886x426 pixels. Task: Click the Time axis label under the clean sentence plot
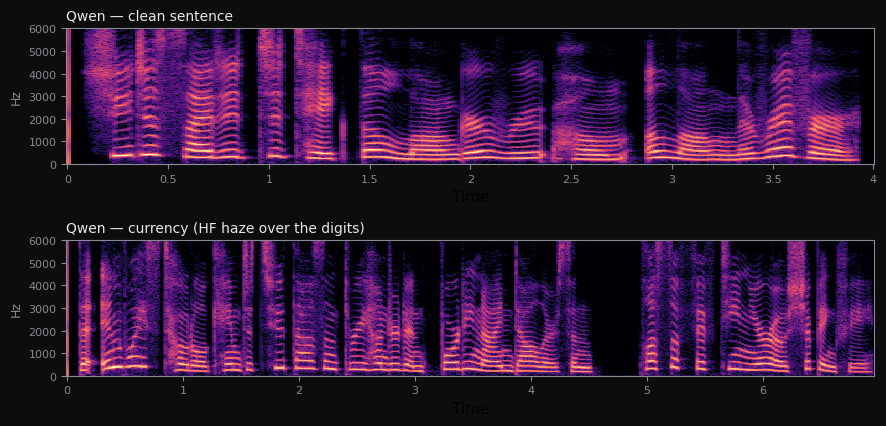[471, 196]
